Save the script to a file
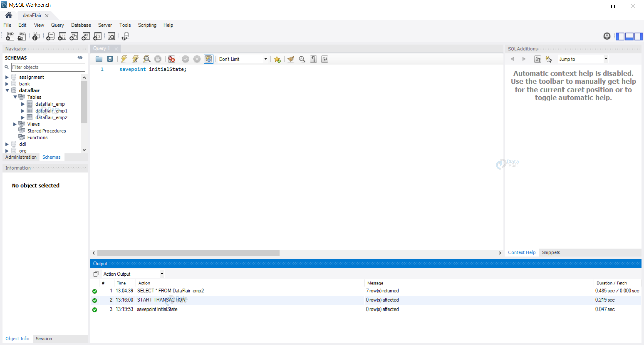644x345 pixels. coord(110,59)
